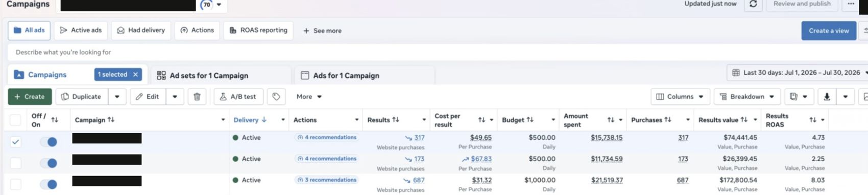
Task: Sort the Amount spent column
Action: pos(611,120)
